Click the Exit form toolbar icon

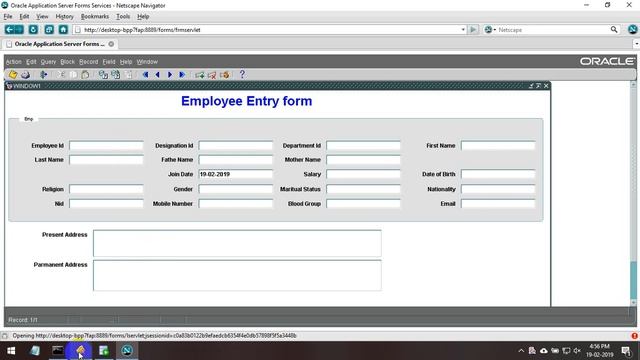coord(44,75)
